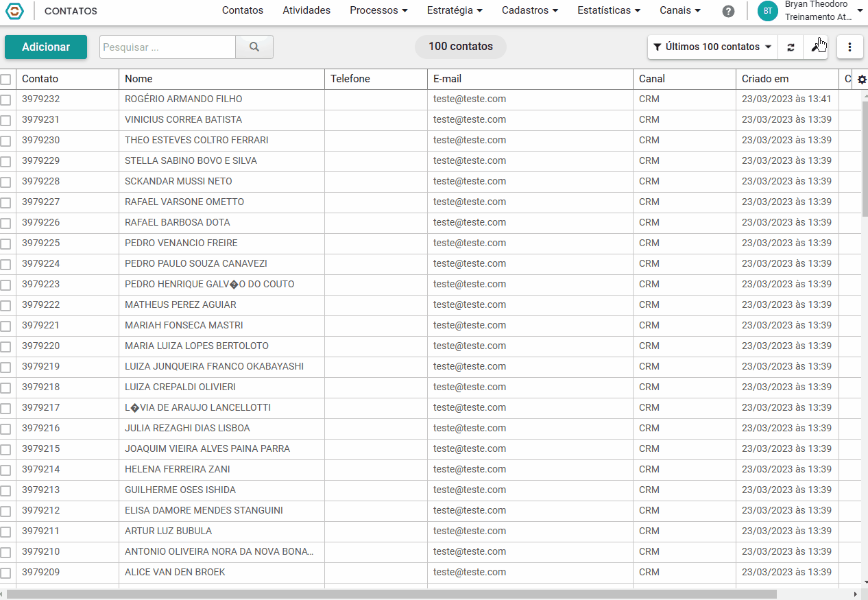Open contact VINICIUS CORREA BATISTA
This screenshot has width=868, height=600.
(183, 119)
